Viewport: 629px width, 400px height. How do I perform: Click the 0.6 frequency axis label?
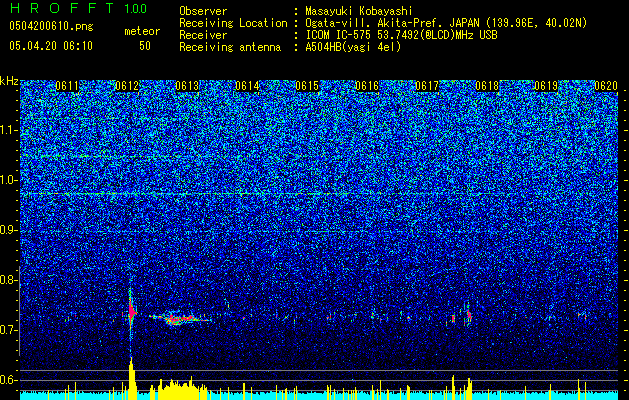tap(8, 380)
